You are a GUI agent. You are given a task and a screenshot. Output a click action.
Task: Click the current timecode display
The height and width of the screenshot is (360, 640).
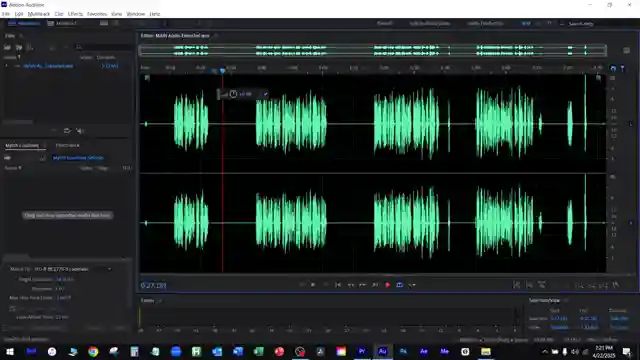pos(153,285)
